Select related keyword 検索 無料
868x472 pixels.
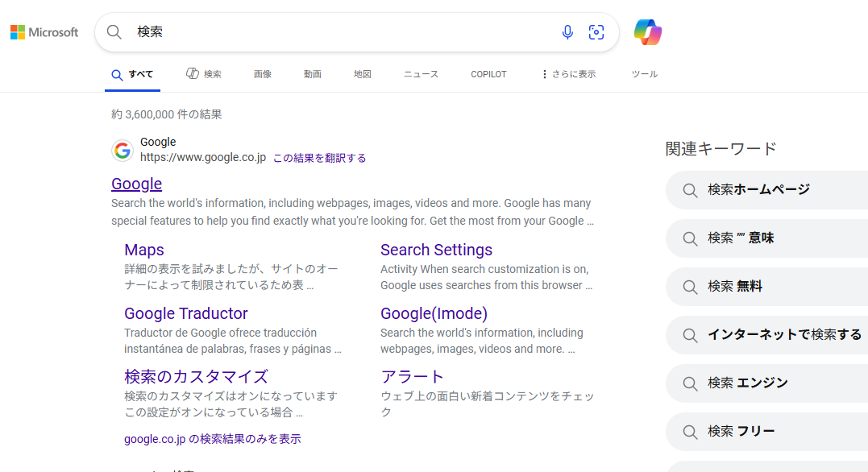pyautogui.click(x=766, y=287)
